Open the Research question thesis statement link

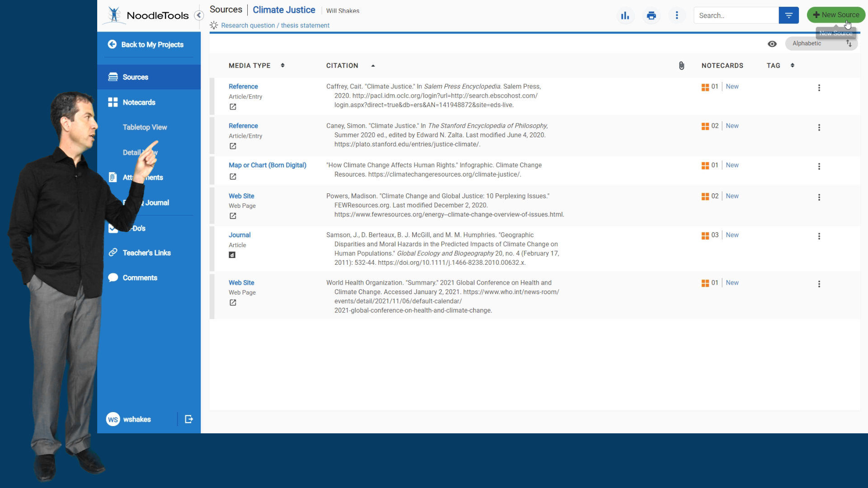coord(275,25)
